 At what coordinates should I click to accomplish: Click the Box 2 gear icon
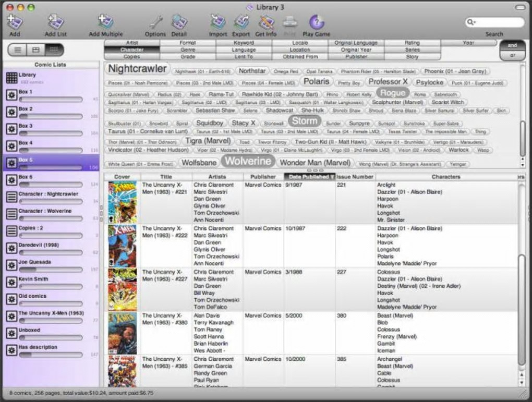coord(11,112)
